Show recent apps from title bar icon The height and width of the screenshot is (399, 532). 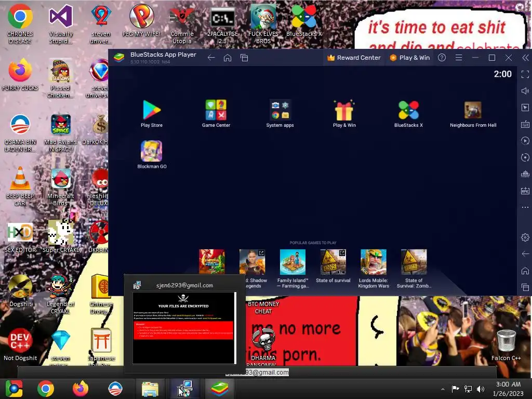click(x=244, y=58)
